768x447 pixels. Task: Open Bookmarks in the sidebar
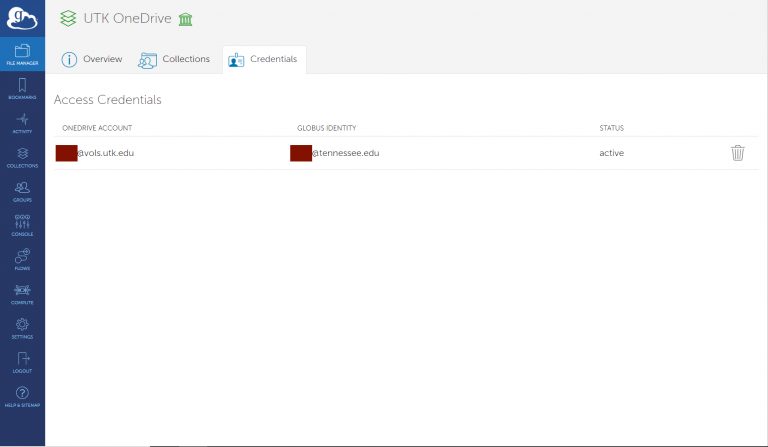click(22, 89)
